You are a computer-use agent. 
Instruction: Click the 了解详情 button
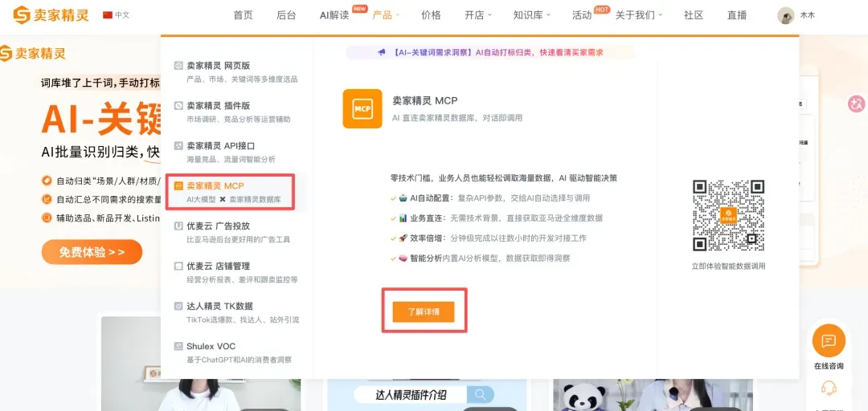424,312
